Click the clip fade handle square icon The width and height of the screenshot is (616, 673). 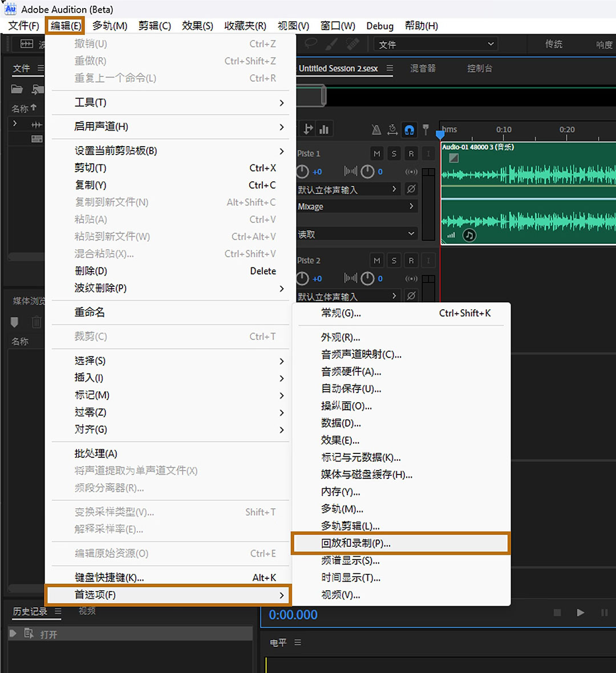(454, 158)
